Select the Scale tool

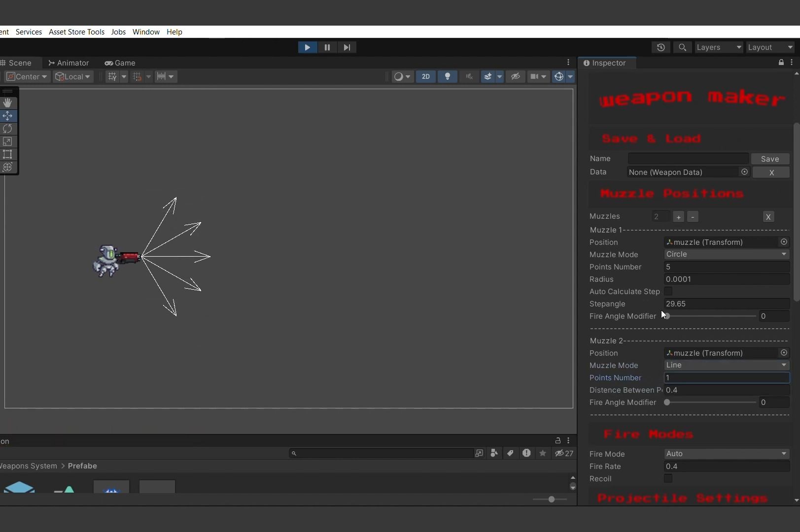tap(8, 141)
